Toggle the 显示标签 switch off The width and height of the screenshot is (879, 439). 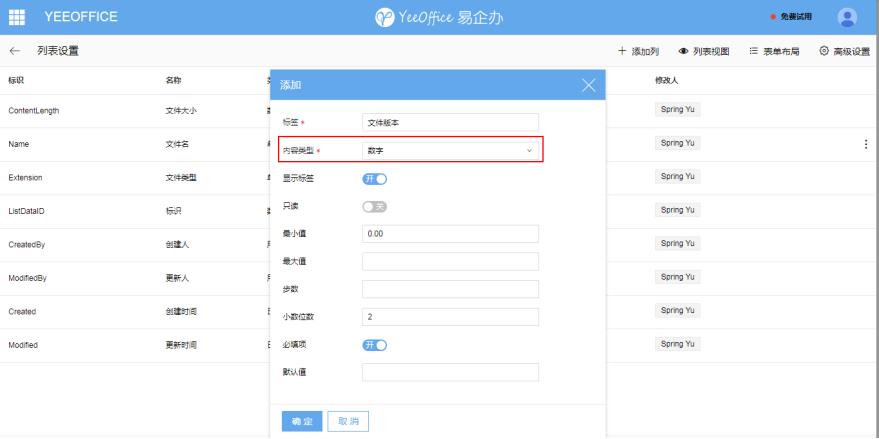pos(374,179)
